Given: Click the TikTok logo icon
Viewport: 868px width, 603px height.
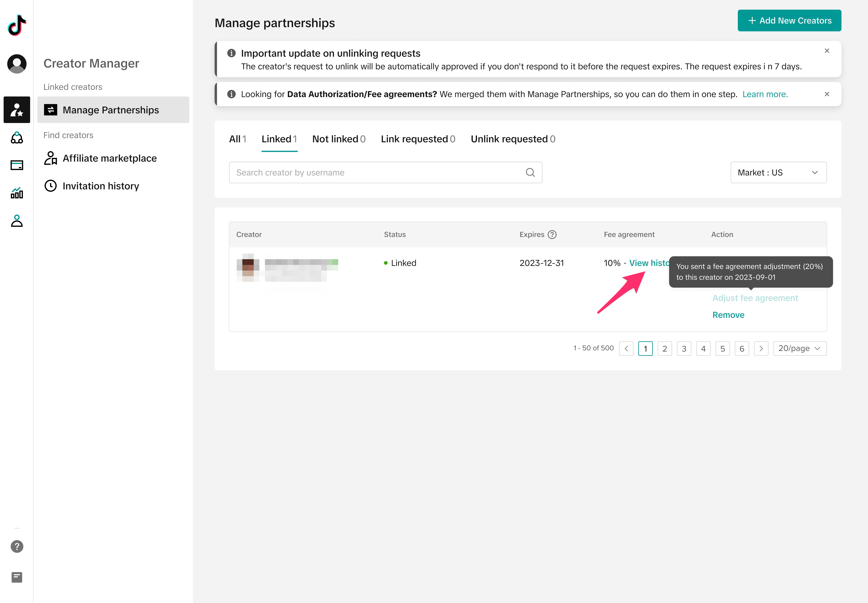Looking at the screenshot, I should tap(17, 25).
